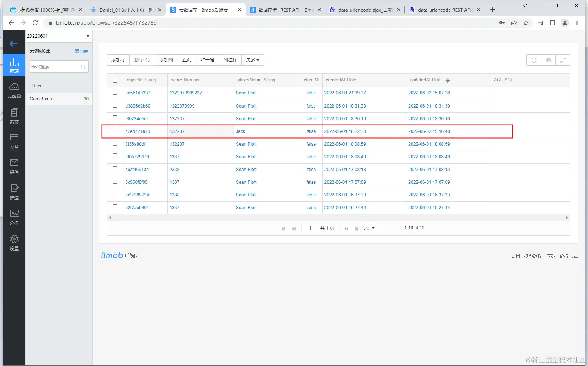The image size is (588, 366).
Task: Open the browser media control icon
Action: tap(541, 23)
